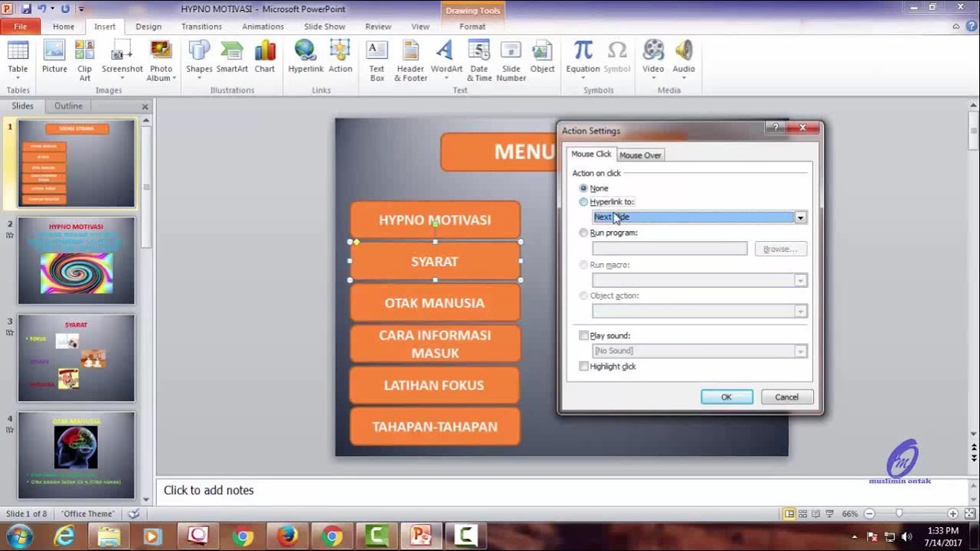Open Internet Explorer from the taskbar
980x551 pixels.
click(x=65, y=536)
